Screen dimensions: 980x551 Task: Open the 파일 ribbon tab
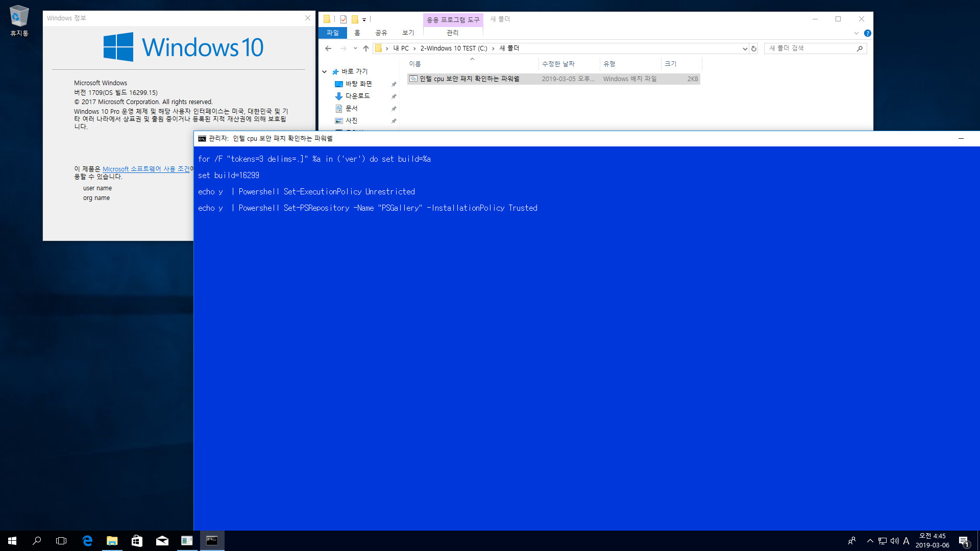[333, 33]
